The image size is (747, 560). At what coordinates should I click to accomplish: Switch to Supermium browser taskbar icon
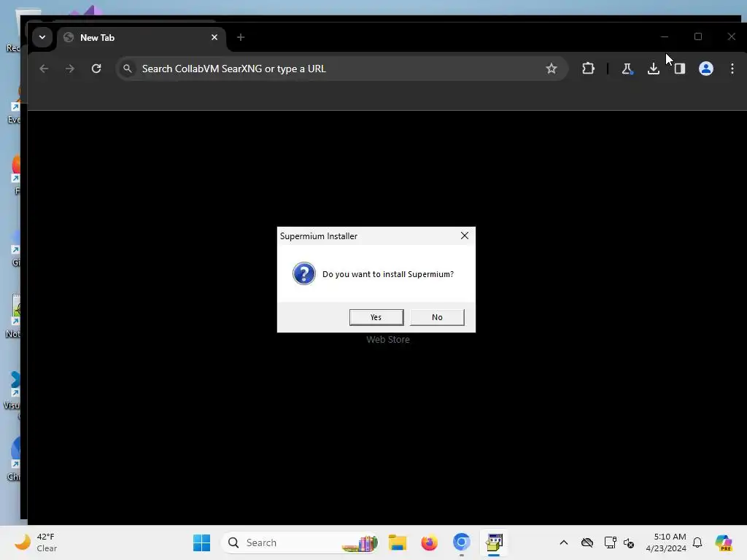[461, 542]
